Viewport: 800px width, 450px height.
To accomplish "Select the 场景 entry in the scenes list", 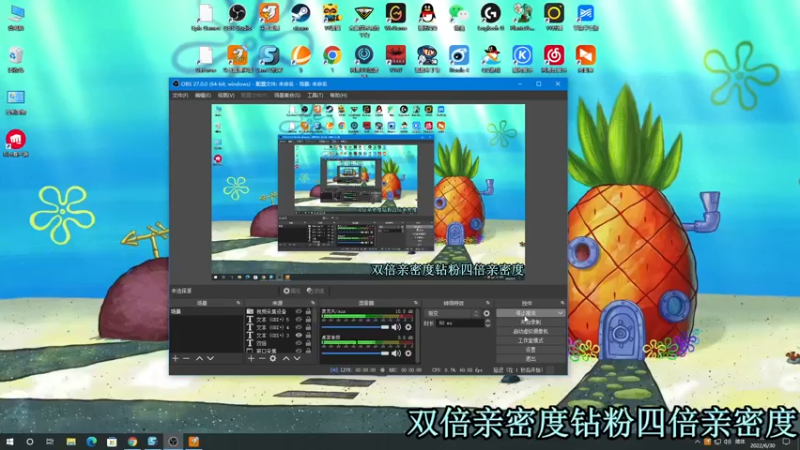I will point(207,311).
